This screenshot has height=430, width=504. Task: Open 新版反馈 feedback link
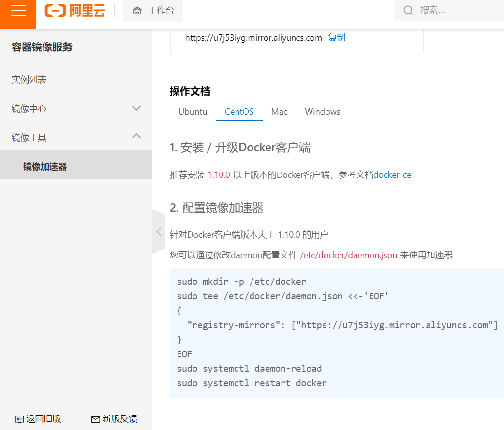[115, 419]
